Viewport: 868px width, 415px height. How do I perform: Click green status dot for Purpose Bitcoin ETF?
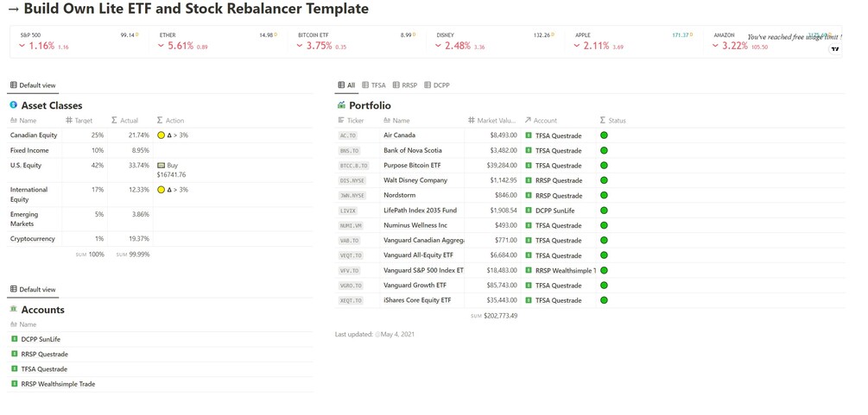[x=604, y=165]
